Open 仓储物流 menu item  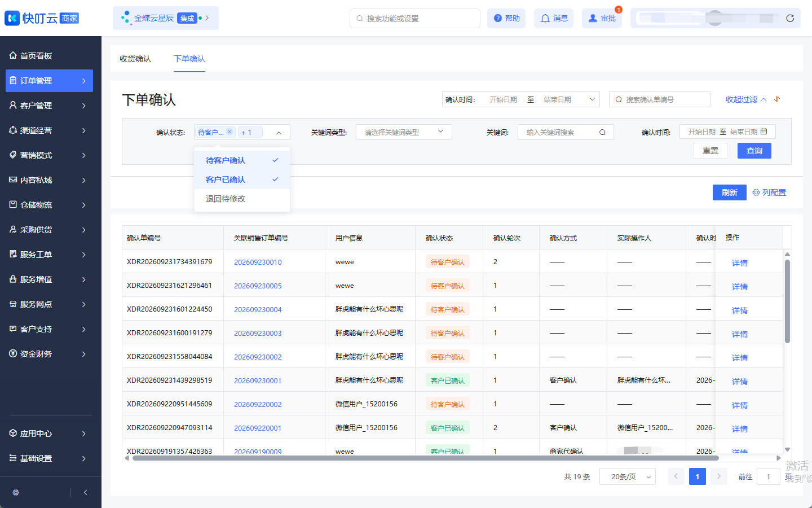[x=49, y=205]
